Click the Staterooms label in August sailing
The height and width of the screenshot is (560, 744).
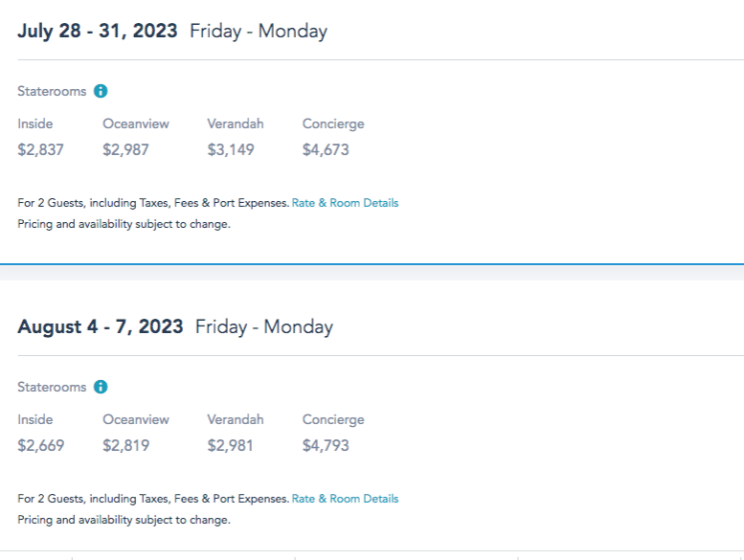click(52, 388)
